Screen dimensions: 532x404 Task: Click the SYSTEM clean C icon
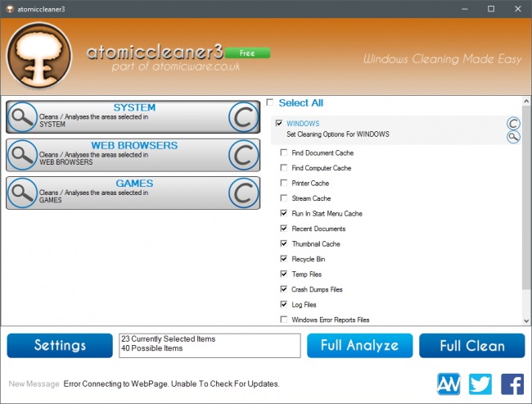coord(244,117)
